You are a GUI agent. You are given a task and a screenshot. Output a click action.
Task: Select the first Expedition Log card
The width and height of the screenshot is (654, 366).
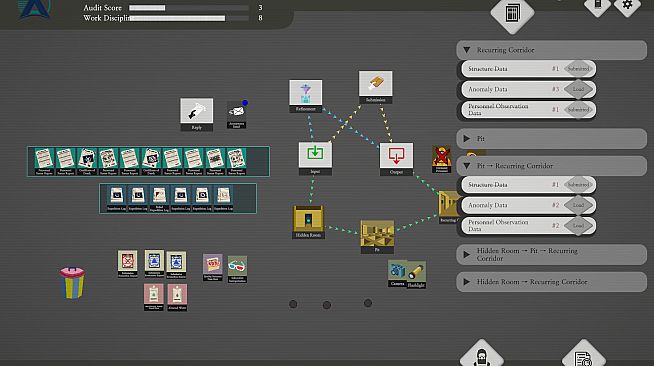[x=116, y=198]
